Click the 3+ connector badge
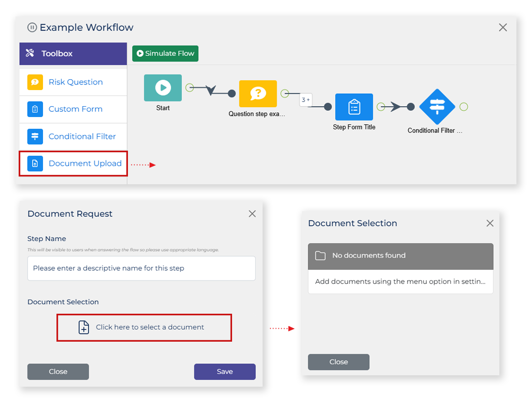The image size is (532, 410). (306, 100)
